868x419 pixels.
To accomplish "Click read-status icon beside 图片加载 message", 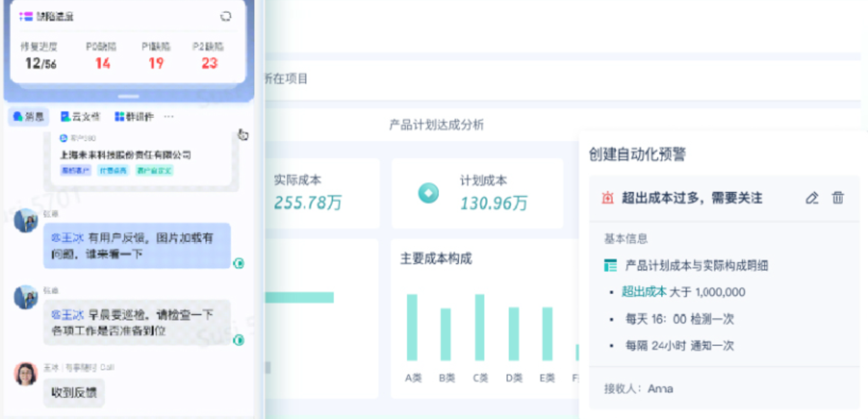I will pyautogui.click(x=239, y=263).
